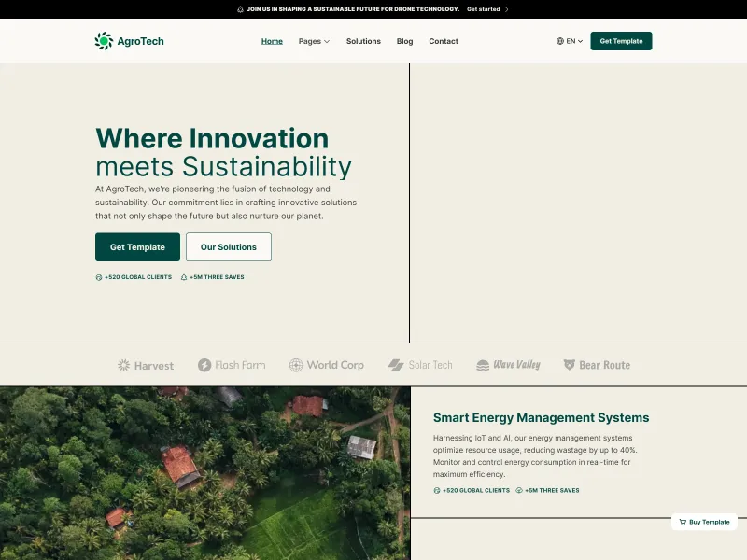Click the Where Innovation headline
The height and width of the screenshot is (560, 747).
pyautogui.click(x=212, y=138)
